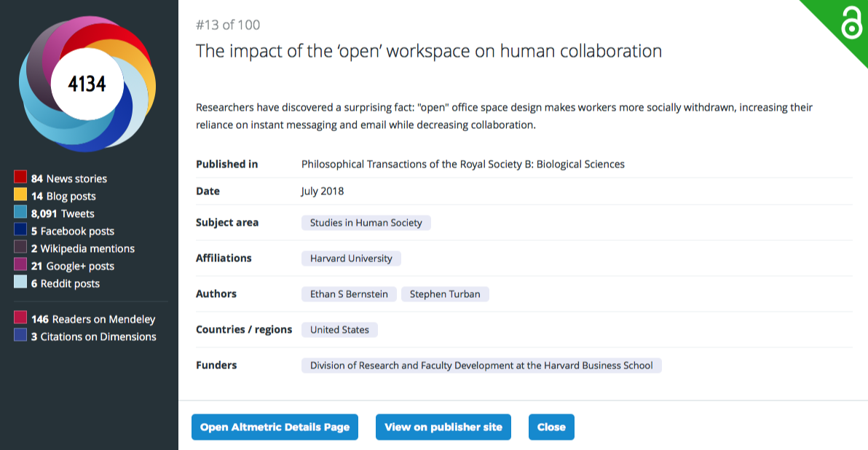
Task: Click the 5 Facebook posts label
Action: (73, 232)
